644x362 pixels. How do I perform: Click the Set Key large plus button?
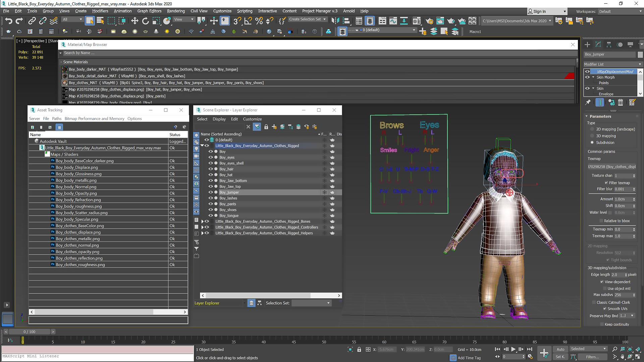tap(544, 353)
